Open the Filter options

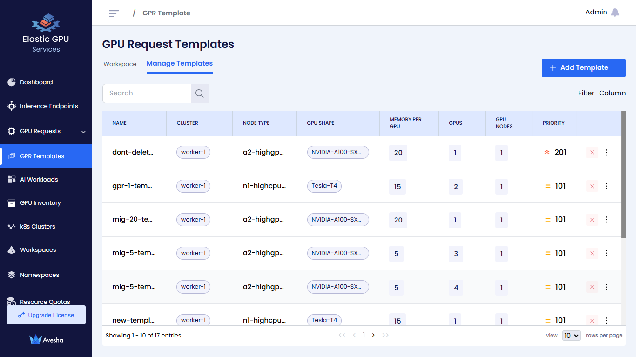[x=586, y=93]
